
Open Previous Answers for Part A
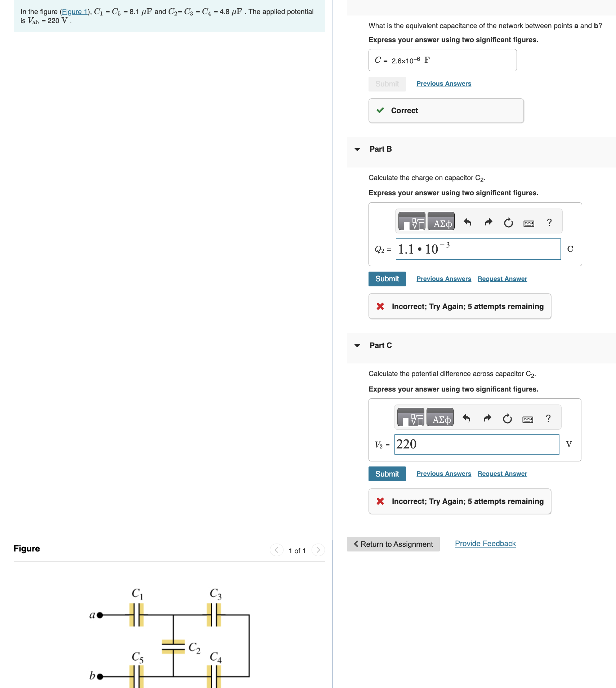[443, 83]
